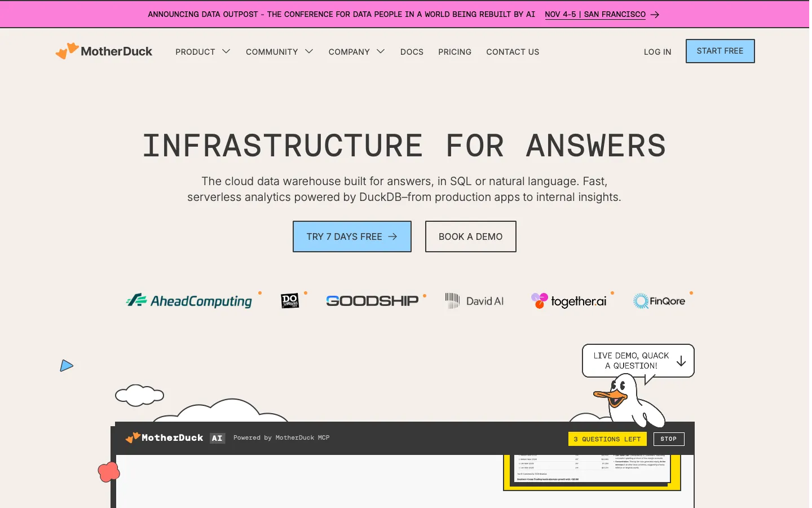Open the yellow-framed demo result thumbnail

592,472
